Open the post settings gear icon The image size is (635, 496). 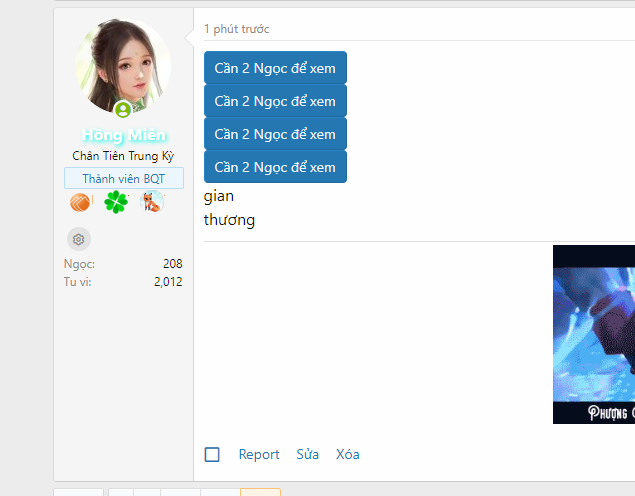[79, 239]
